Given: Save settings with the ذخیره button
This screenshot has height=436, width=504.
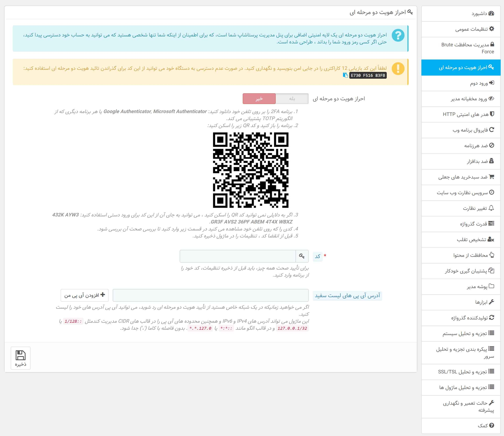Looking at the screenshot, I should click(x=20, y=358).
